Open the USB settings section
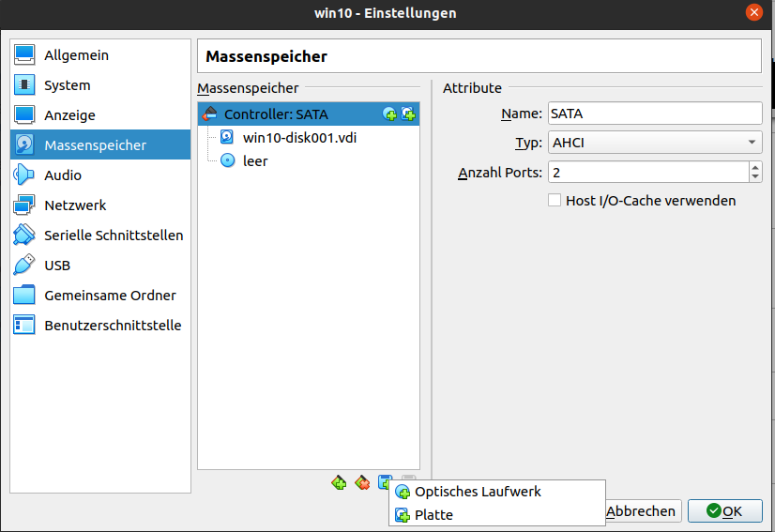The width and height of the screenshot is (775, 532). click(x=57, y=266)
